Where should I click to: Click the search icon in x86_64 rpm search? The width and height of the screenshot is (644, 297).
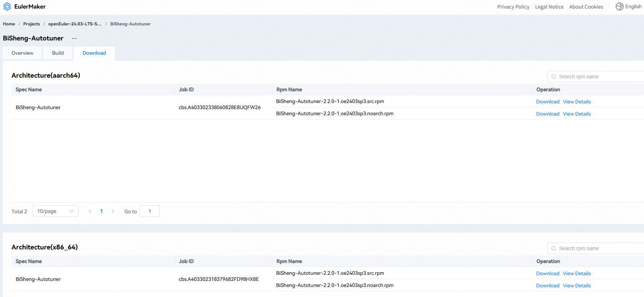(x=554, y=248)
